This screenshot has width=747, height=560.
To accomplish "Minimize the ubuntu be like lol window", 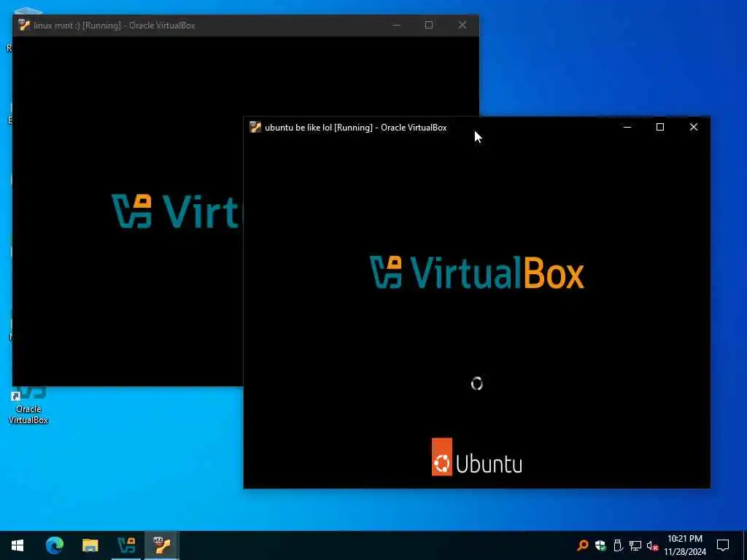I will click(627, 127).
